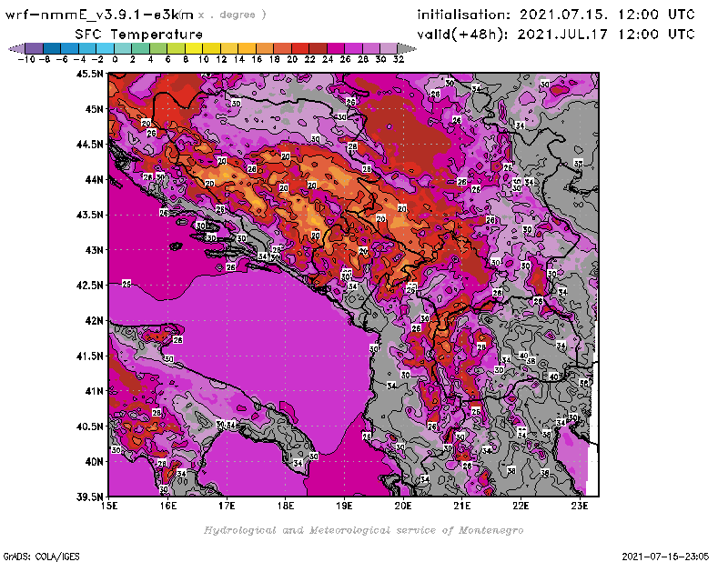Select the pale pink swatch between 30 and 32
This screenshot has width=728, height=562.
[389, 48]
